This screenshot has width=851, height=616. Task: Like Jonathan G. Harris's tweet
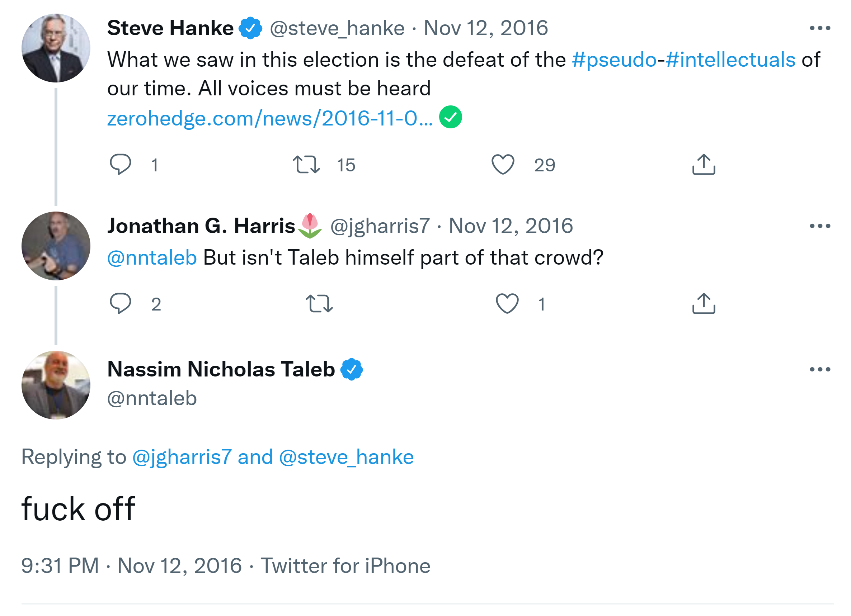tap(507, 303)
